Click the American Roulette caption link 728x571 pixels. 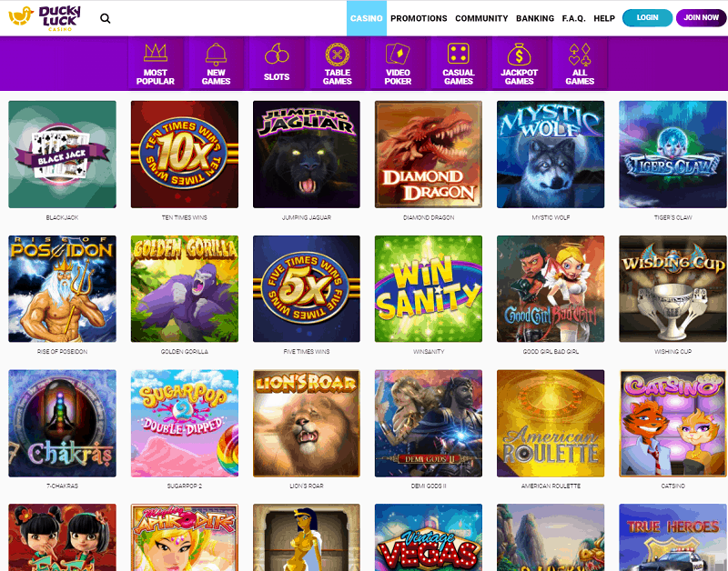coord(551,486)
